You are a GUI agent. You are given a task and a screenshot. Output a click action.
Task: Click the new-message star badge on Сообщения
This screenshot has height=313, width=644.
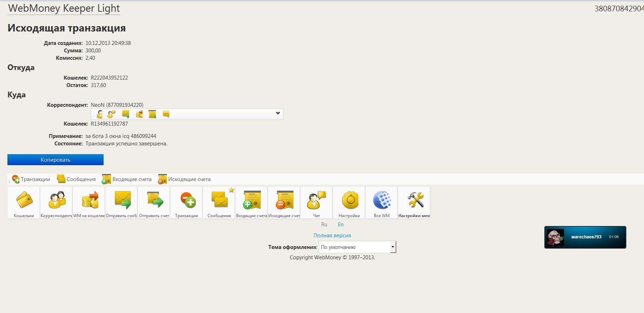coord(232,190)
